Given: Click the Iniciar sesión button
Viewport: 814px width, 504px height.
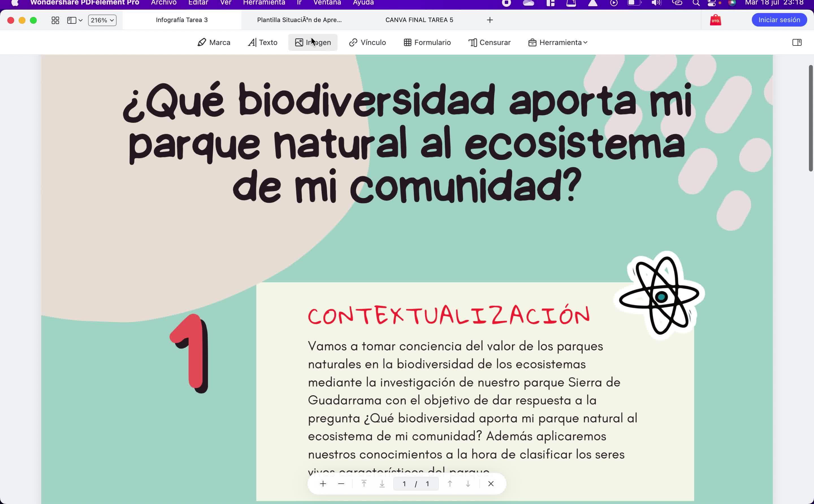Looking at the screenshot, I should click(x=779, y=20).
